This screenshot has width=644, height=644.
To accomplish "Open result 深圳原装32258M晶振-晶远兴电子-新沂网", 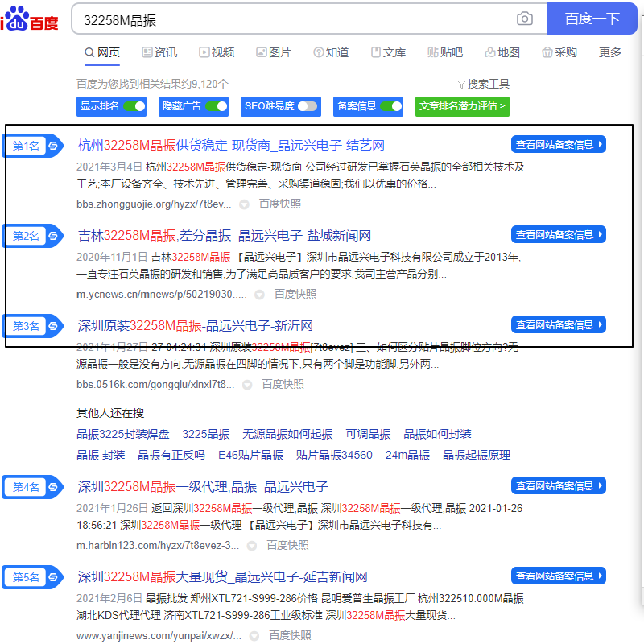I will [195, 326].
